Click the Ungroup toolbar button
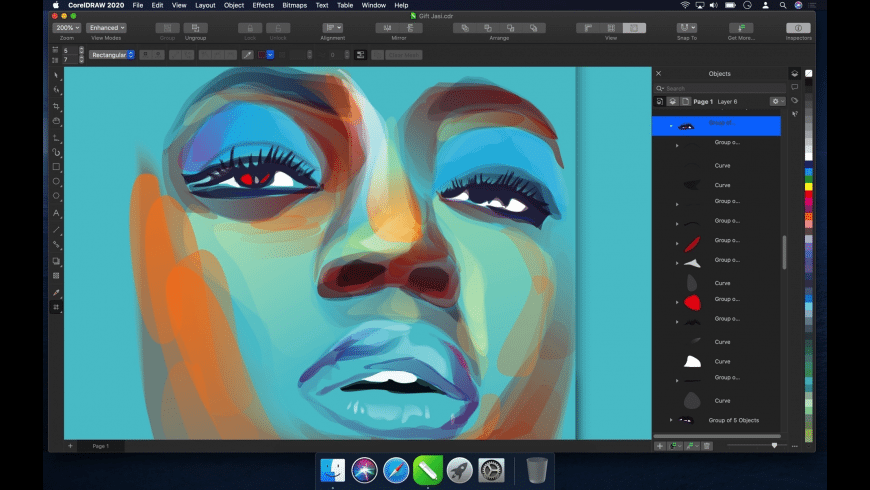870x490 pixels. click(x=196, y=28)
